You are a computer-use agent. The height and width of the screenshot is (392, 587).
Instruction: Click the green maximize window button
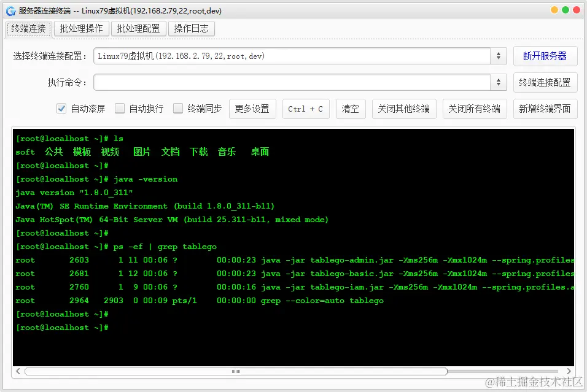[x=566, y=10]
